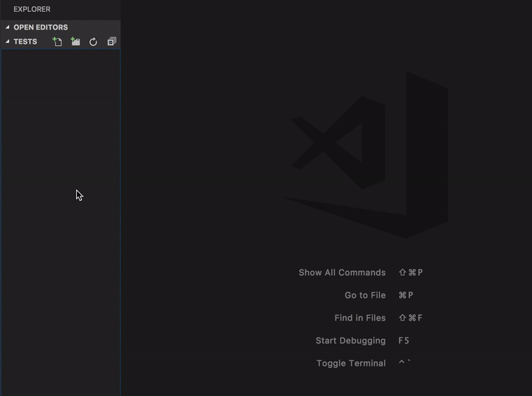Click the New File icon in TESTS header
532x396 pixels.
[58, 41]
